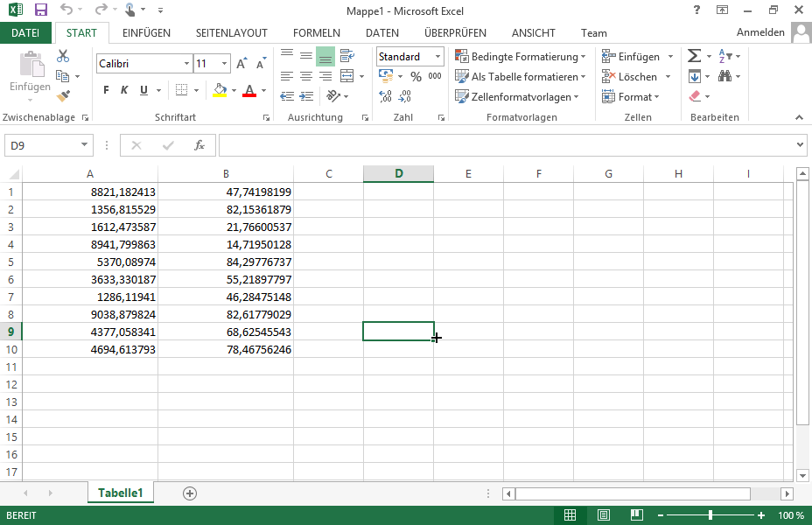Click the zoom in plus button

[x=760, y=515]
